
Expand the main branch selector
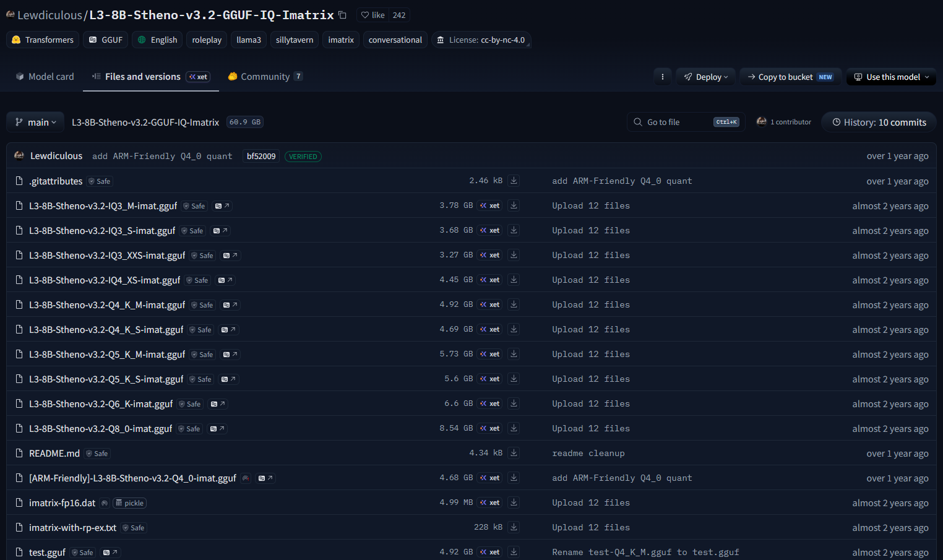click(37, 123)
